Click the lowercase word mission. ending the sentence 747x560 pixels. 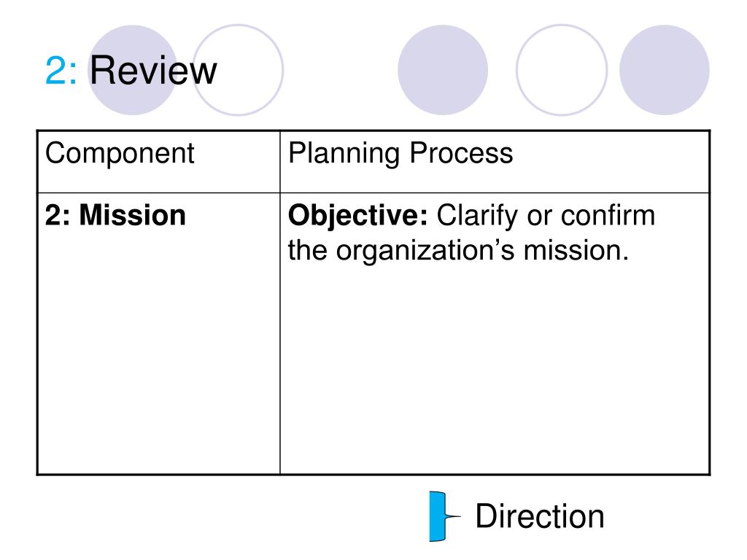[x=576, y=251]
